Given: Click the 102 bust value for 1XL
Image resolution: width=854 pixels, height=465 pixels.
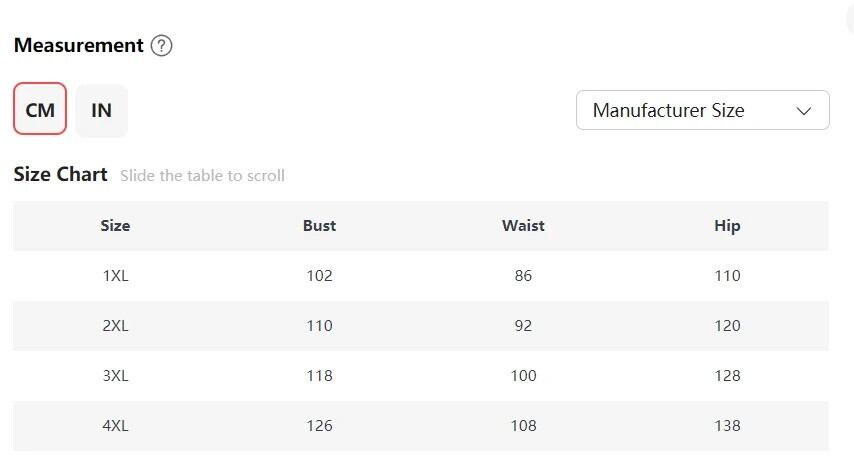Looking at the screenshot, I should coord(319,276).
